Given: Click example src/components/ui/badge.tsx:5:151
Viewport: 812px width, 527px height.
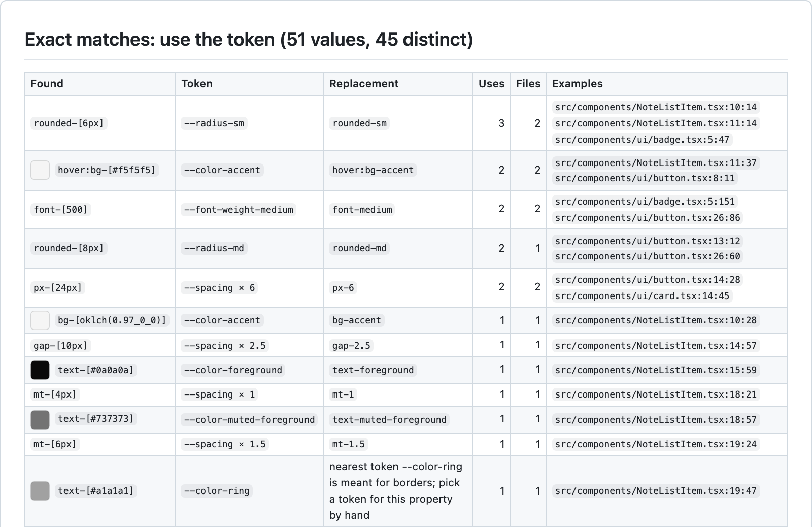Looking at the screenshot, I should (x=645, y=202).
